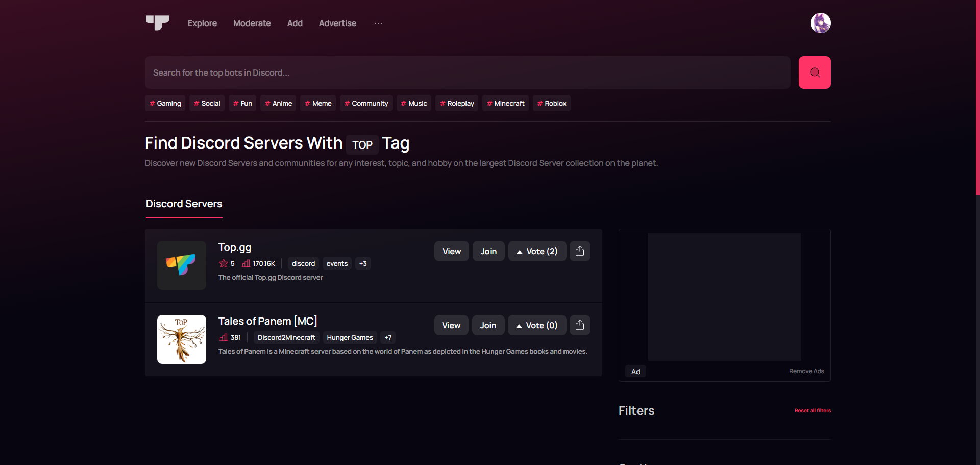The height and width of the screenshot is (465, 980).
Task: Expand +7 more tags on Tales of Panem
Action: point(388,337)
